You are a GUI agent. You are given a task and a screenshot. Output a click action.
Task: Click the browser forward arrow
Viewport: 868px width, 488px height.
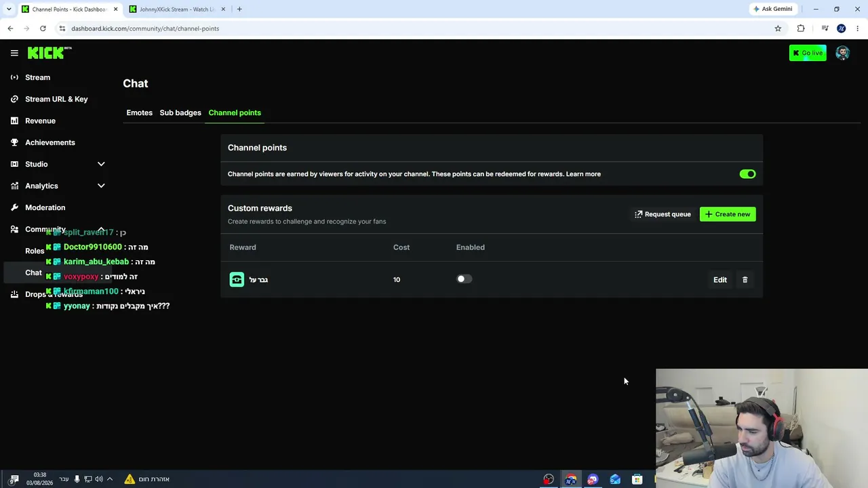[26, 28]
